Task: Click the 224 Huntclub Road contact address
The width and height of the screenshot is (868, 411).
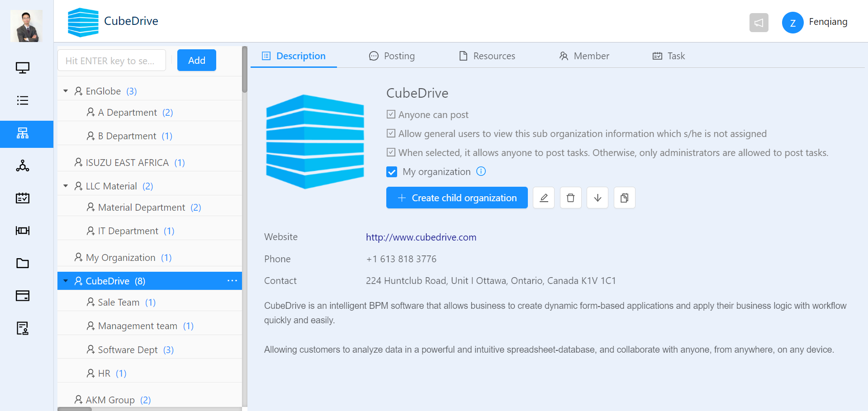Action: click(x=491, y=281)
